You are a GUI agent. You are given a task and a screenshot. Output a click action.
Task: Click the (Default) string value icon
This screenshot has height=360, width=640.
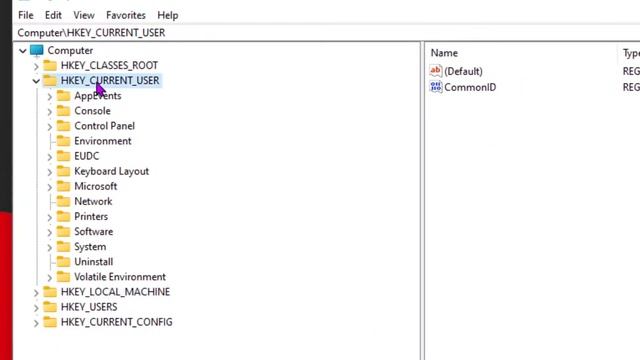click(436, 71)
